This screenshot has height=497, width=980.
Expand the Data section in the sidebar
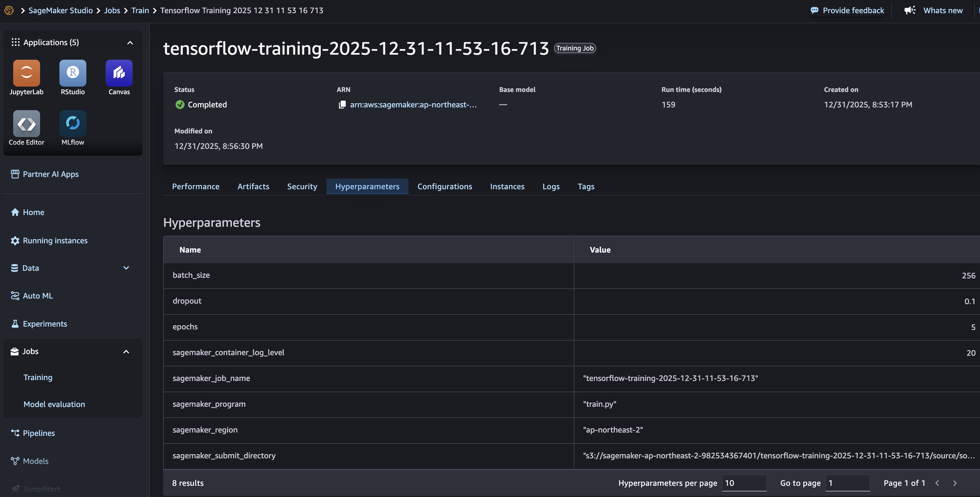[x=126, y=268]
